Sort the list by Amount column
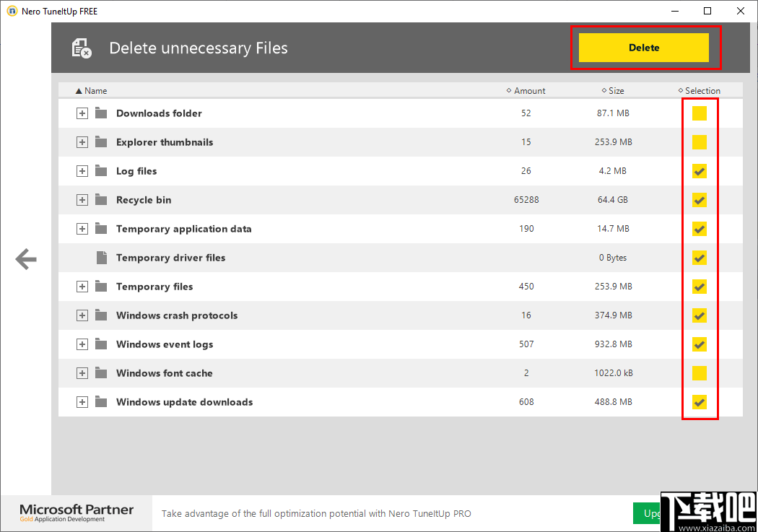The height and width of the screenshot is (532, 758). (529, 91)
